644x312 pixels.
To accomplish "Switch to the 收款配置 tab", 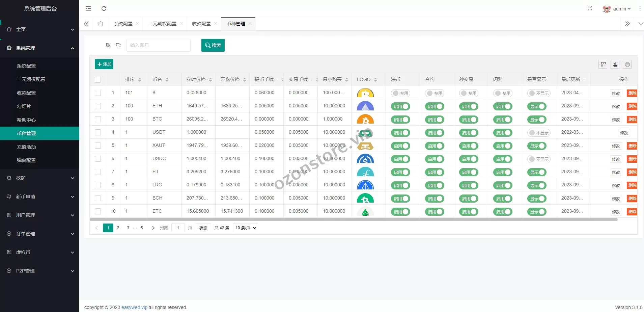I will pos(201,24).
